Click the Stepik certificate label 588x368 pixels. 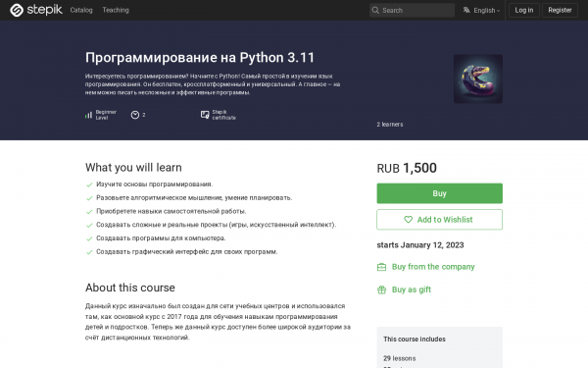click(223, 115)
